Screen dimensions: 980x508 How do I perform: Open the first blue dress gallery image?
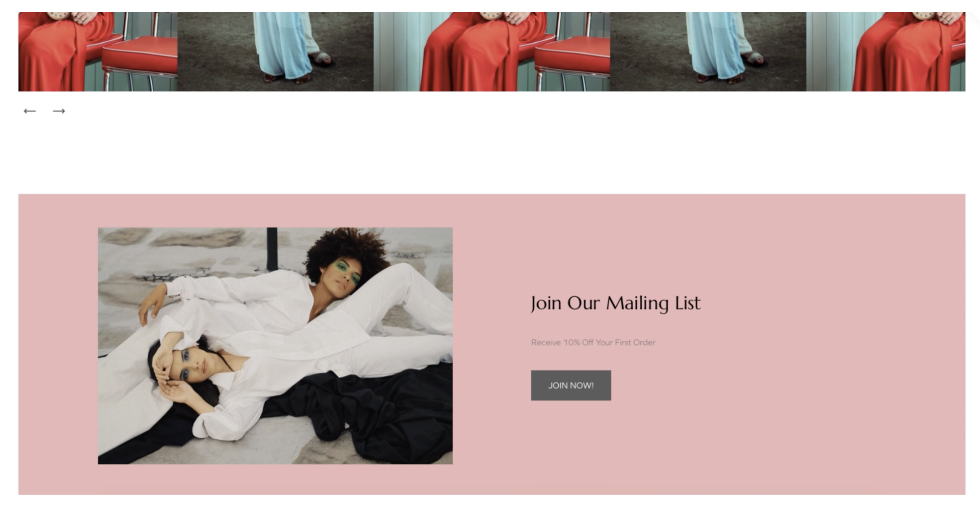275,52
